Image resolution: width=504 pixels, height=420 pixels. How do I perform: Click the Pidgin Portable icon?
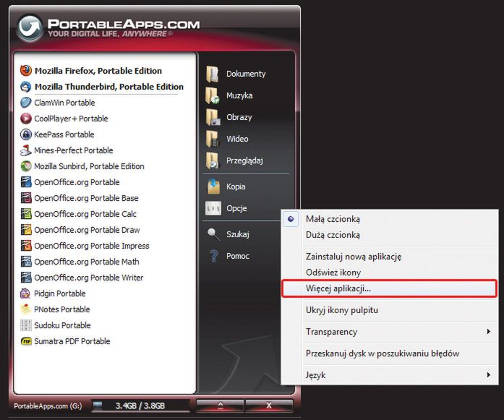click(25, 293)
